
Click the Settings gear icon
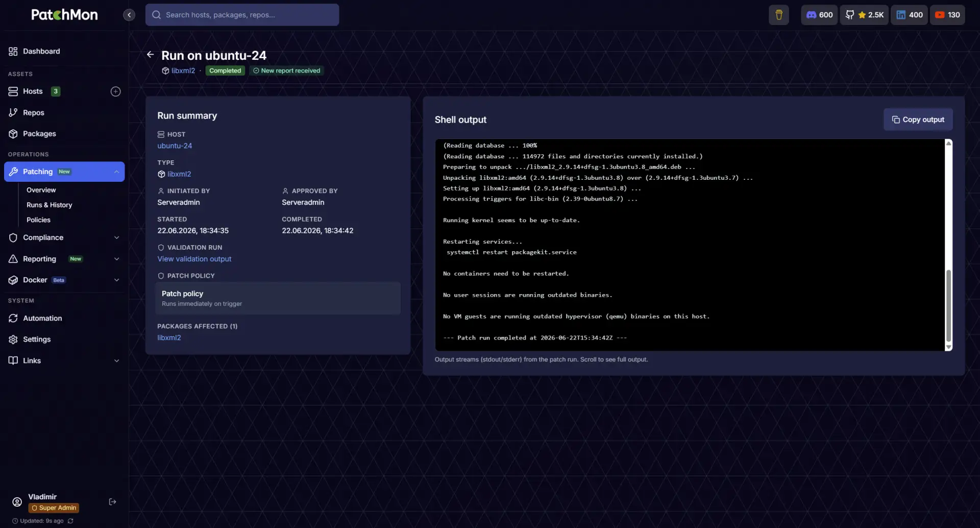13,340
